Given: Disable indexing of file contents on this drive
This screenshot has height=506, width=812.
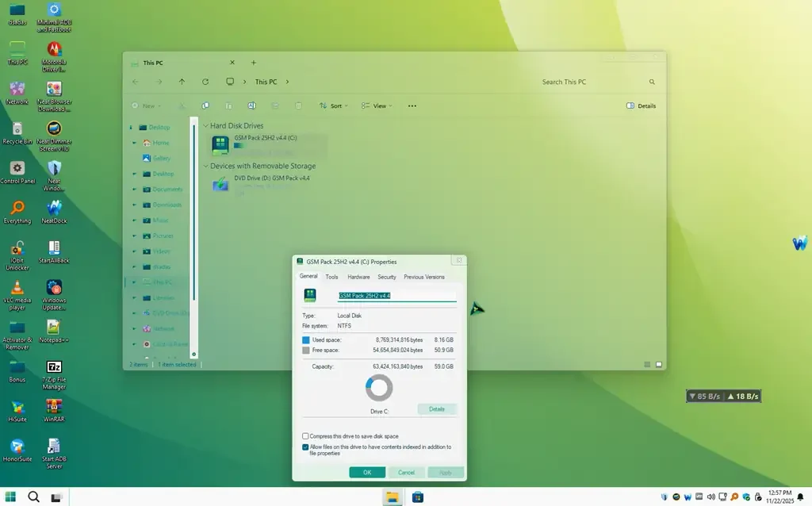Looking at the screenshot, I should pos(305,447).
